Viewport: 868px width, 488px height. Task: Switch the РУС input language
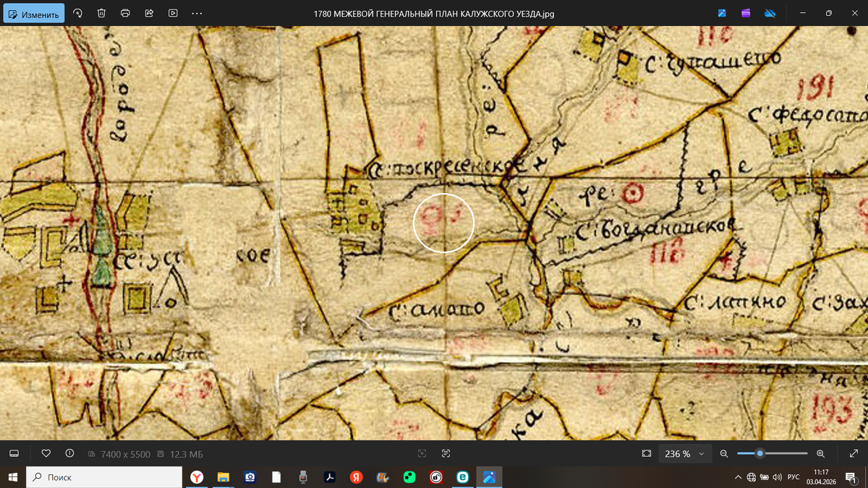click(x=793, y=477)
